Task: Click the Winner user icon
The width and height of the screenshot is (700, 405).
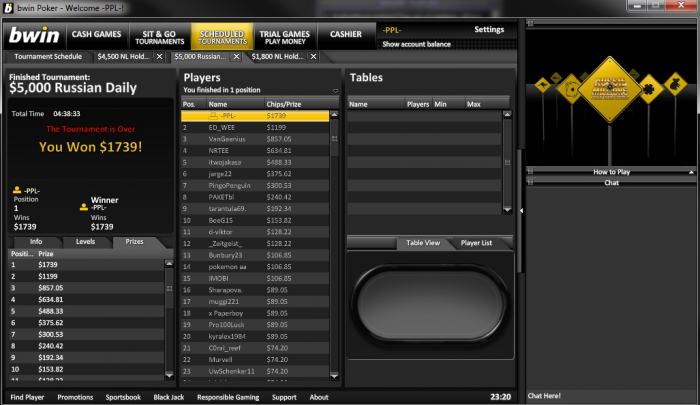Action: [83, 207]
